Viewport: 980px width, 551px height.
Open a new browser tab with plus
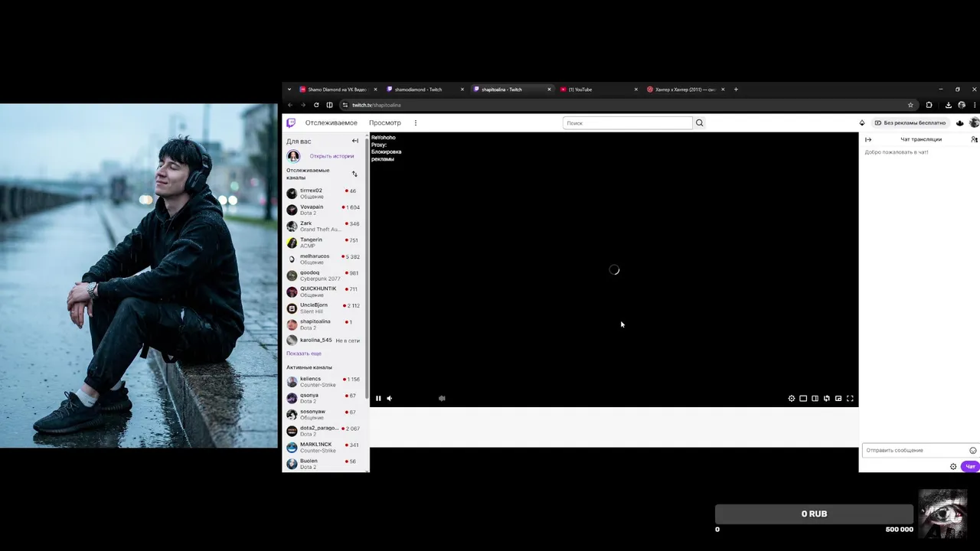(736, 90)
